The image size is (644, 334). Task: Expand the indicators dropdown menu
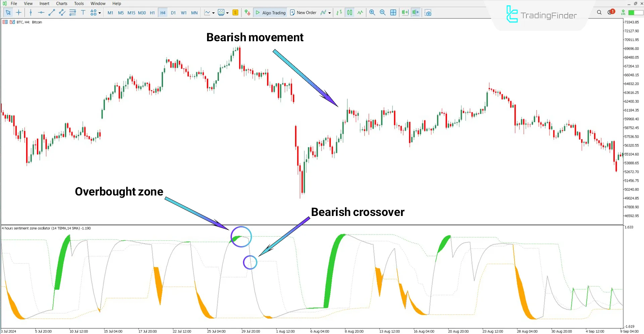[228, 12]
